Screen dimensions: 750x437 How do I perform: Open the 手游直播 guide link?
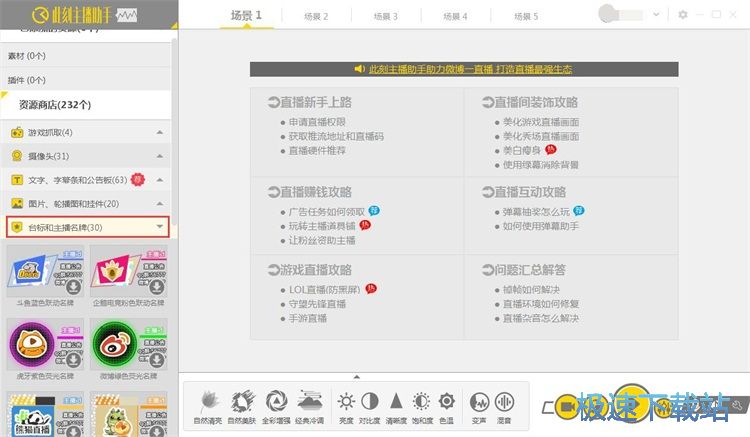(x=308, y=318)
